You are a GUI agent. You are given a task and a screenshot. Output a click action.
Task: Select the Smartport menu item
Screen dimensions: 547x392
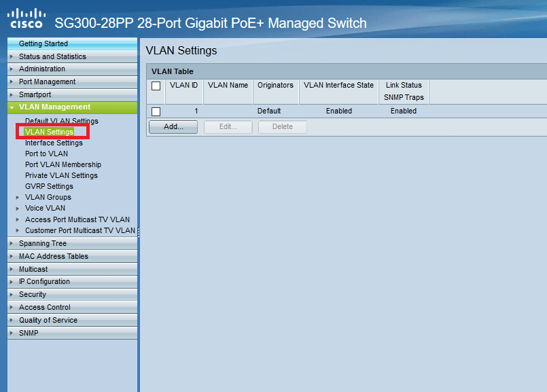pyautogui.click(x=72, y=95)
